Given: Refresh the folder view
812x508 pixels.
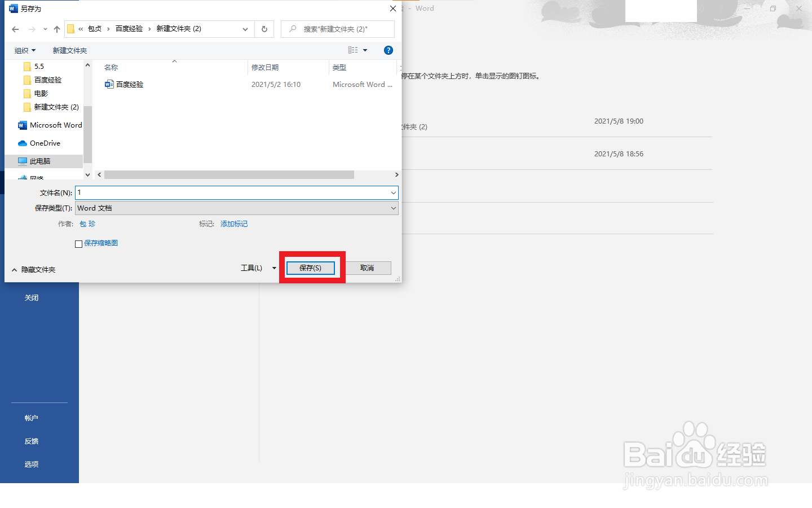Looking at the screenshot, I should (264, 29).
